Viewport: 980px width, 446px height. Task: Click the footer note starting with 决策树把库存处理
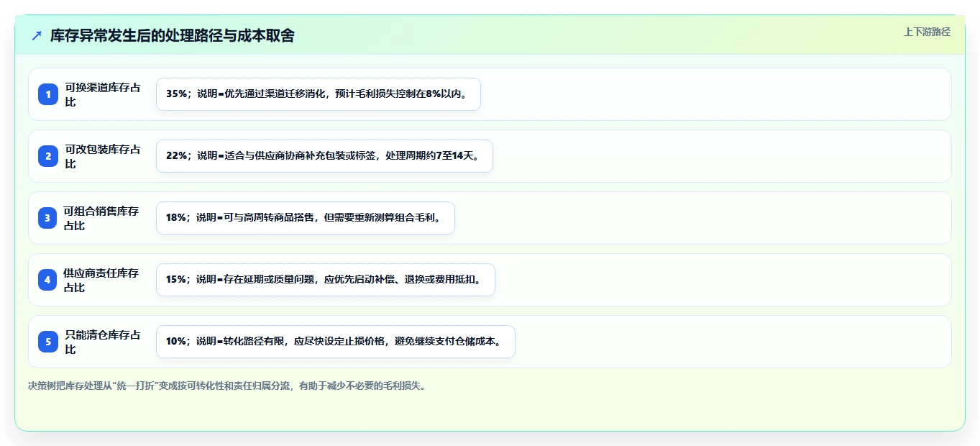[227, 386]
